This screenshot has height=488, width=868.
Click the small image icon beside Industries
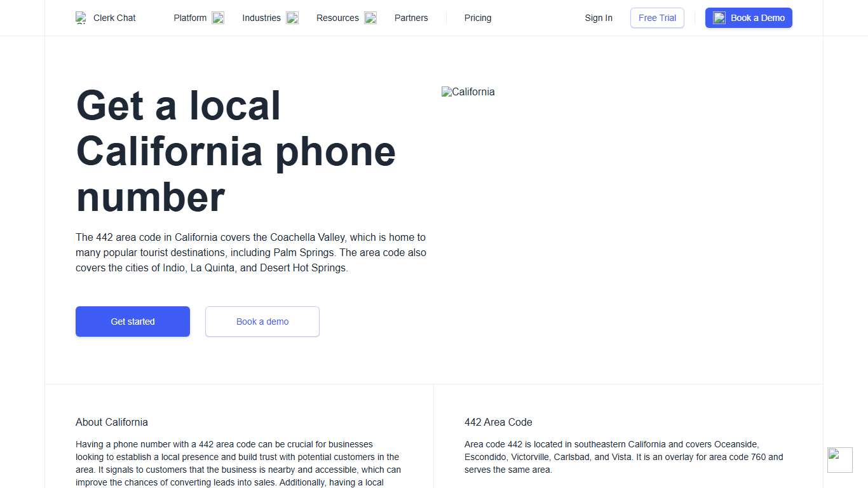[292, 18]
